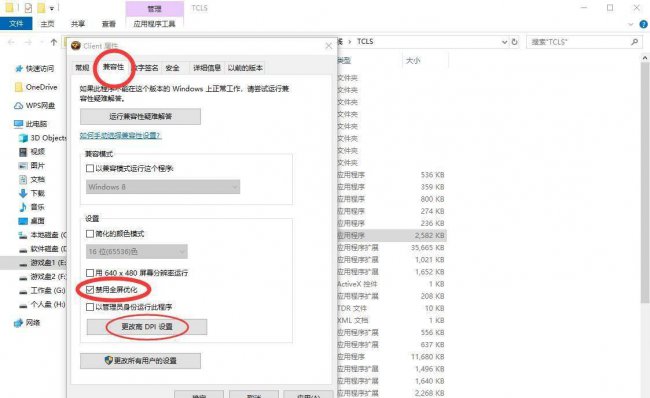Viewport: 650px width, 398px height.
Task: Switch to 数字签名 tab in properties dialog
Action: (145, 68)
